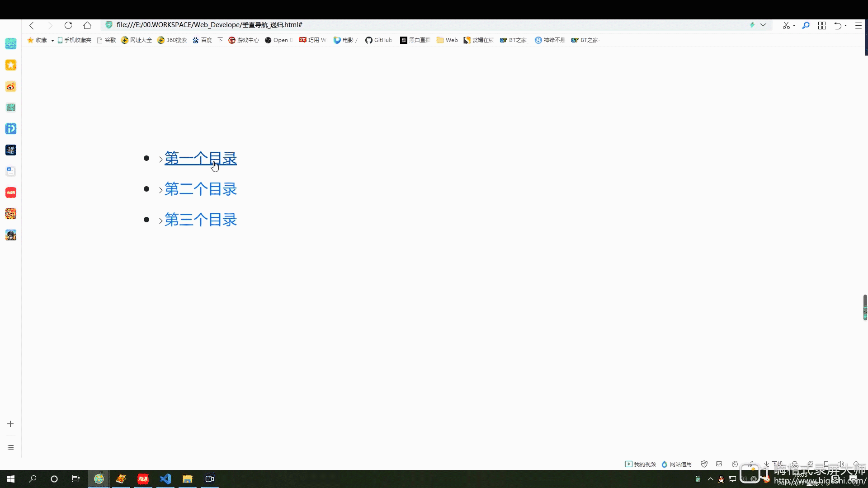Screen dimensions: 868x488
Task: Expand the 收藏 bookmarks dropdown arrow
Action: pyautogui.click(x=52, y=40)
